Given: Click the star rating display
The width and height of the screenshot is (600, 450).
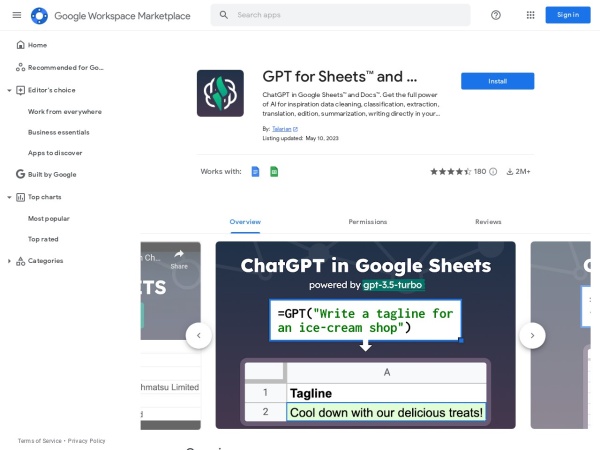Looking at the screenshot, I should click(450, 171).
